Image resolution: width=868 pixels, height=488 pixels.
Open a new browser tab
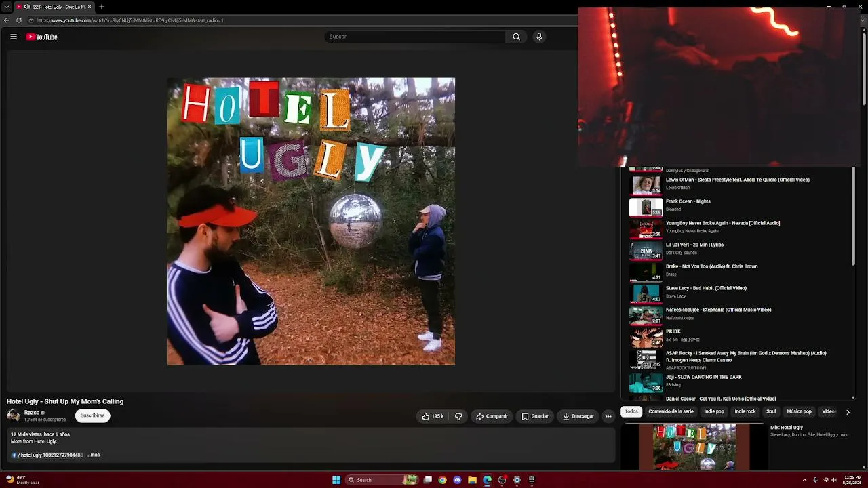pyautogui.click(x=102, y=7)
